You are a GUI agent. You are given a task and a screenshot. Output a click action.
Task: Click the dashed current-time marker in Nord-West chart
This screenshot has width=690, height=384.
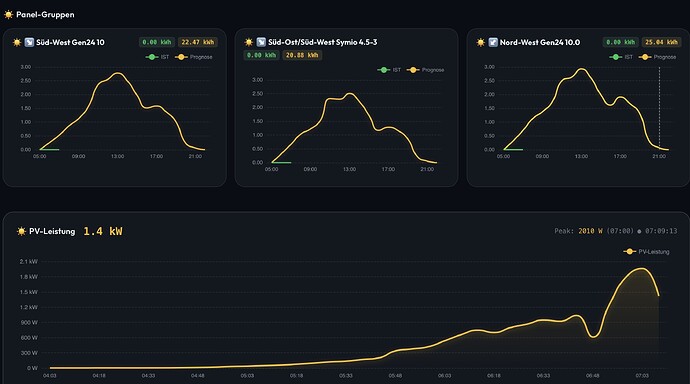pyautogui.click(x=659, y=108)
